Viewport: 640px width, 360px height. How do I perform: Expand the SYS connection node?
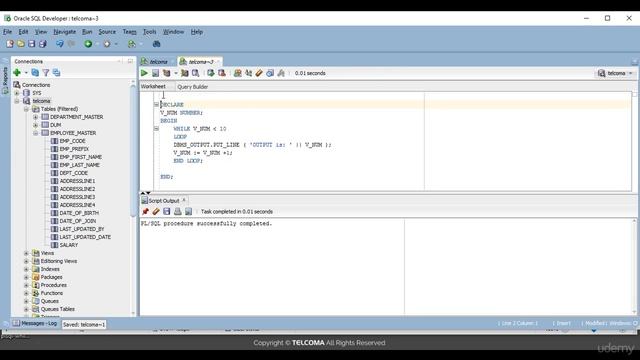coord(17,93)
